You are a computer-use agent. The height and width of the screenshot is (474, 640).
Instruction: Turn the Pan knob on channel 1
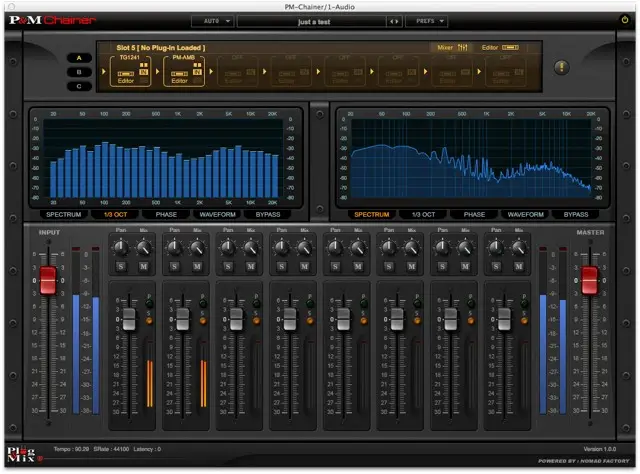[120, 247]
